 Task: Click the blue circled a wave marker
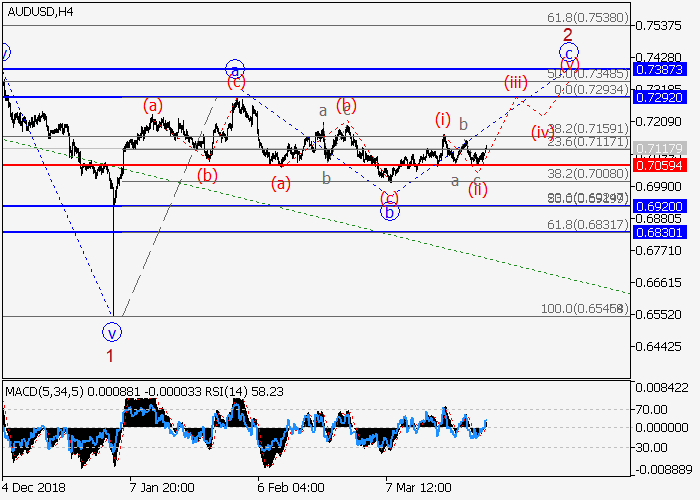click(234, 69)
